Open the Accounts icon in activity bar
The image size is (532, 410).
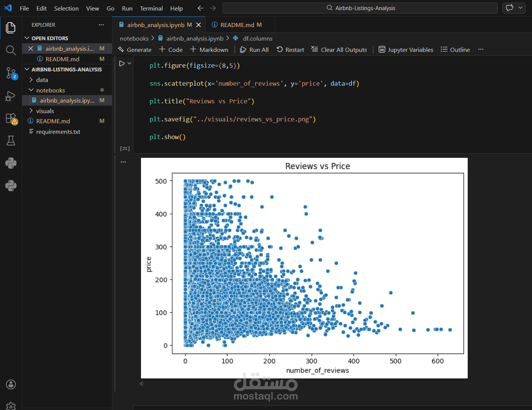(x=11, y=384)
